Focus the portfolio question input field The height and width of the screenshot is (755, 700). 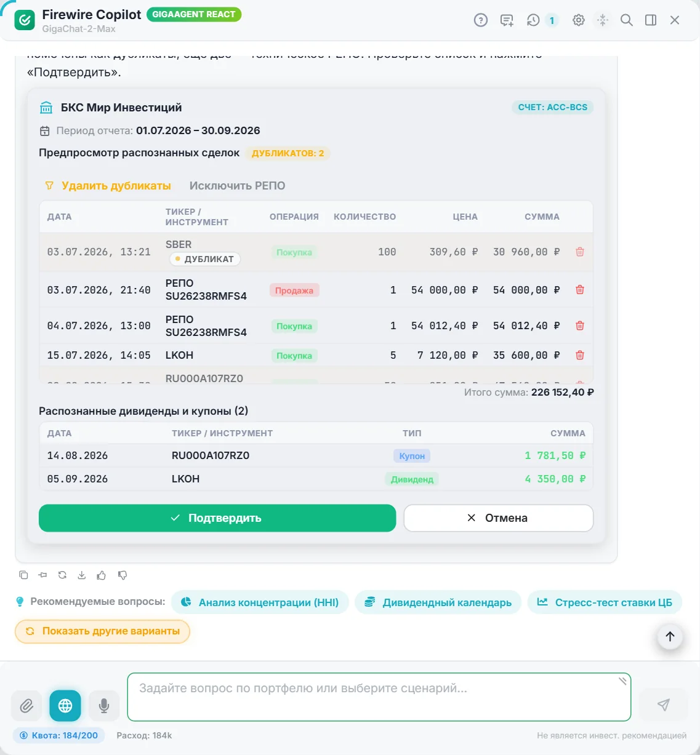point(379,697)
